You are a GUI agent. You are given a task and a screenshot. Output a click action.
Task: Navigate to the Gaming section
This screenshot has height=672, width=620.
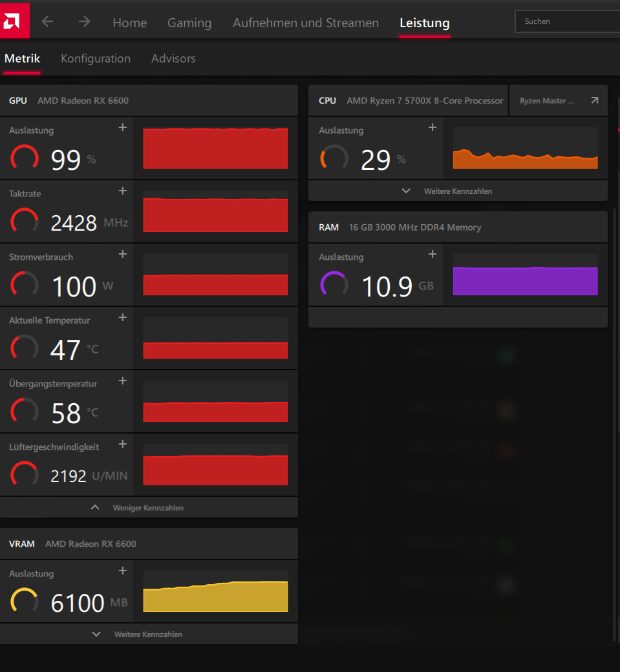click(189, 22)
